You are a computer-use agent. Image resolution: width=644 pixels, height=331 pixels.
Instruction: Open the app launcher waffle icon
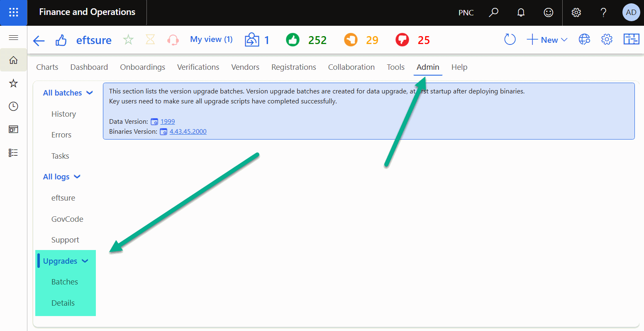(x=13, y=12)
